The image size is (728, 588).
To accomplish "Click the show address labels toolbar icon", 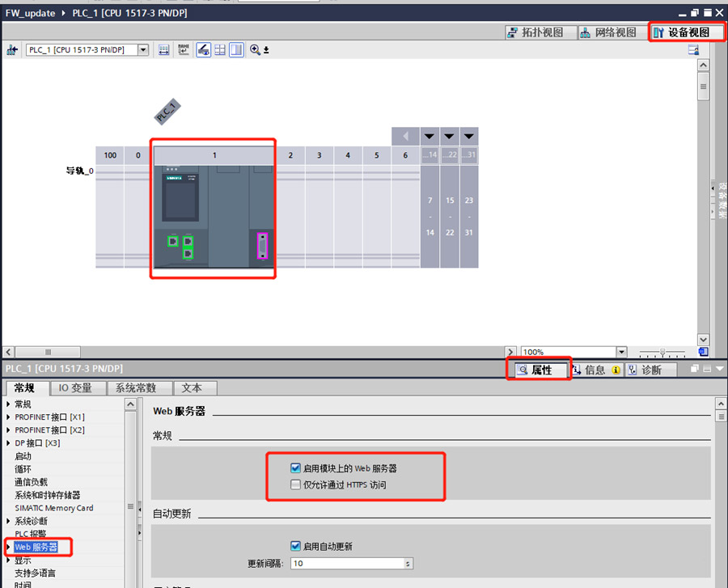I will click(164, 50).
